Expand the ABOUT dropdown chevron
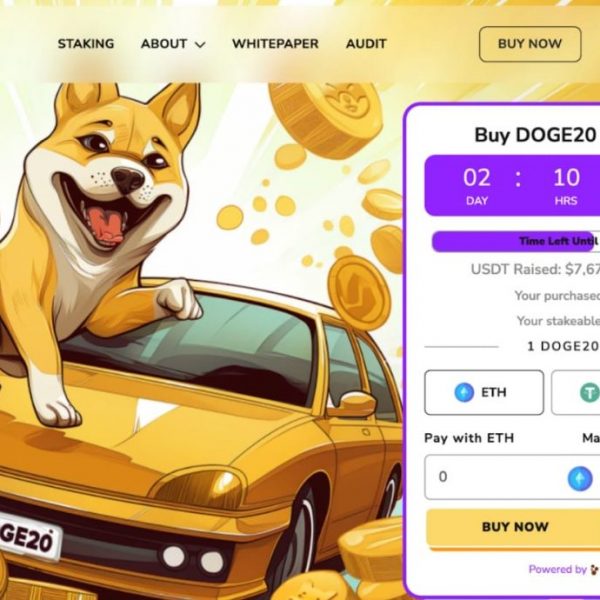This screenshot has width=600, height=600. 200,45
